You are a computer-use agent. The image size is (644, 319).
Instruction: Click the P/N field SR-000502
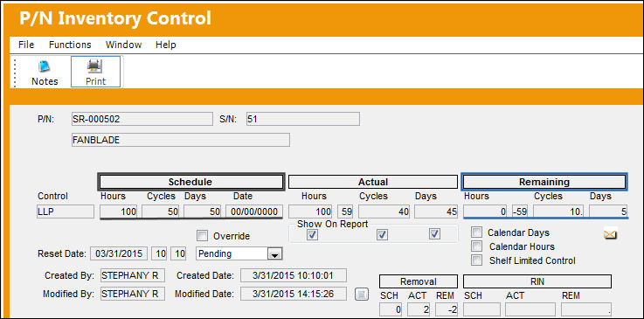point(142,119)
